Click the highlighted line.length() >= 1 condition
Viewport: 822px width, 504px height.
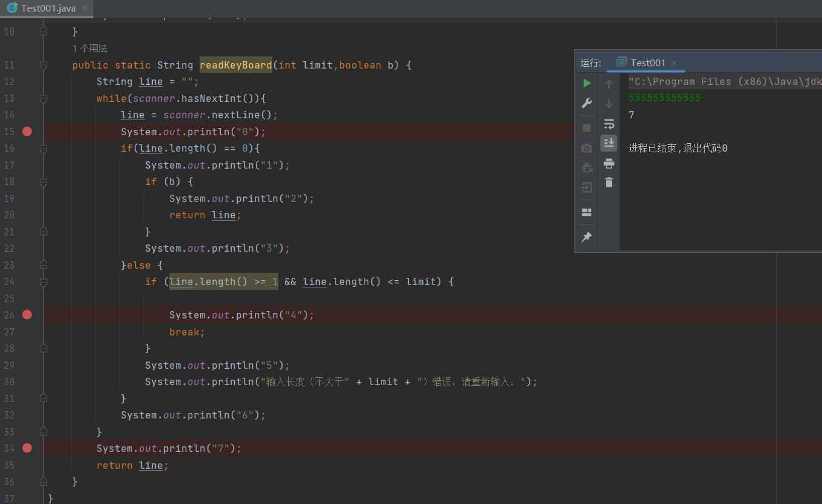click(x=223, y=281)
